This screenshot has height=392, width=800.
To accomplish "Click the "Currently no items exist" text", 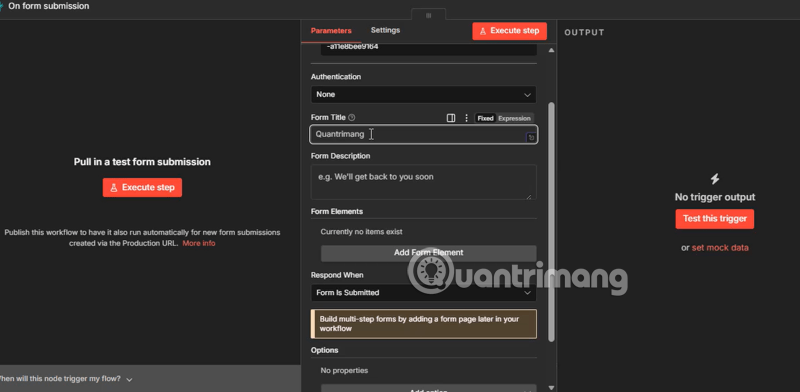I will click(x=361, y=232).
